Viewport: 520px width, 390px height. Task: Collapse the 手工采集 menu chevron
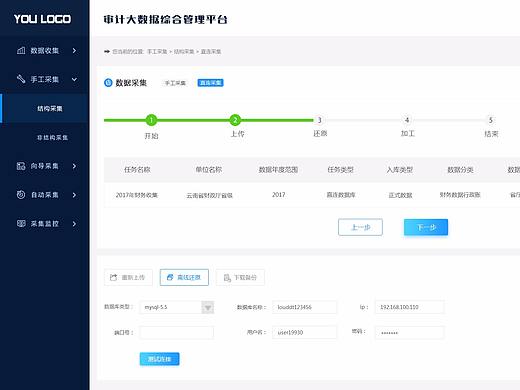click(x=74, y=79)
